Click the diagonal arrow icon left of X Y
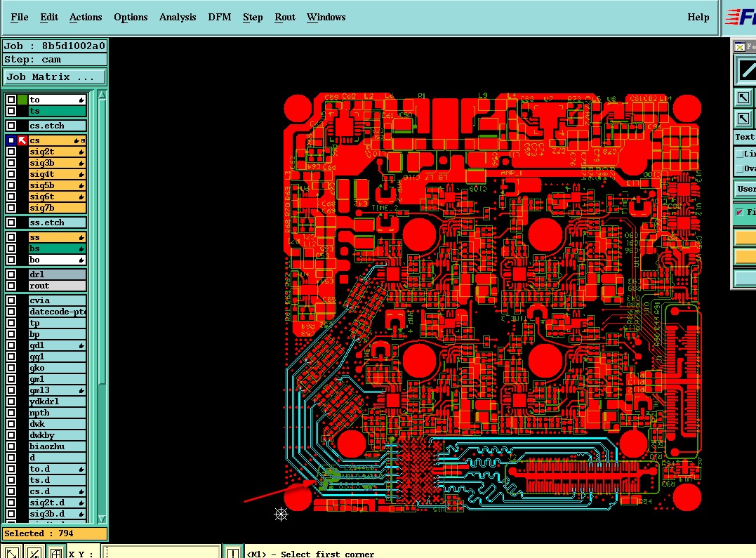Viewport: 756px width, 558px height. (x=11, y=552)
